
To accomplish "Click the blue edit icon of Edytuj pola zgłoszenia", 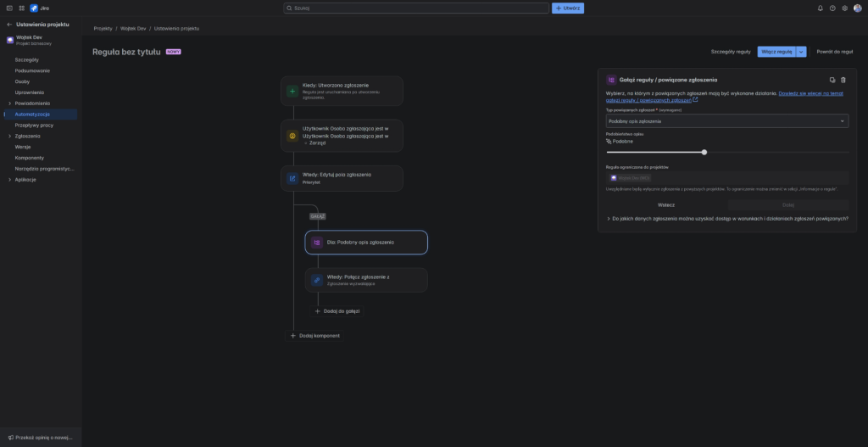I will tap(292, 178).
